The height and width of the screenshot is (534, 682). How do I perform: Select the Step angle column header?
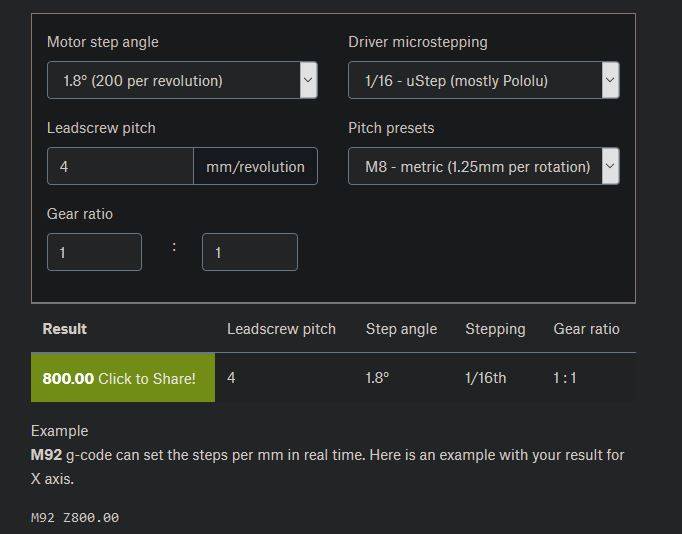(401, 329)
